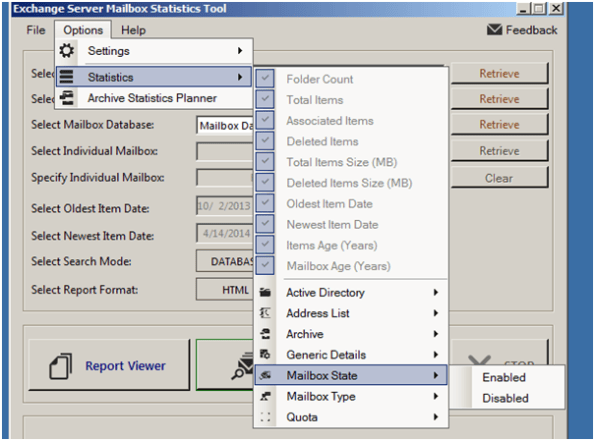Screen dimensions: 595x441
Task: Toggle the Oldest Item Date checkbox
Action: [x=265, y=203]
